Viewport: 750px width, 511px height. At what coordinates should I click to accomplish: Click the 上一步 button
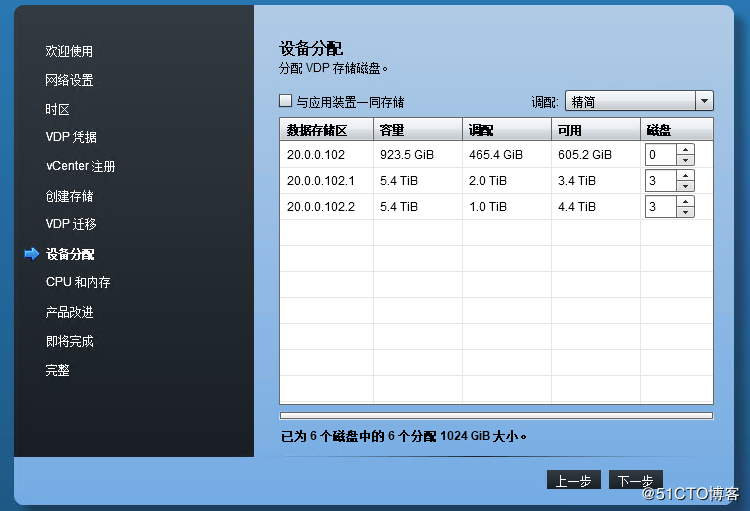pyautogui.click(x=574, y=480)
